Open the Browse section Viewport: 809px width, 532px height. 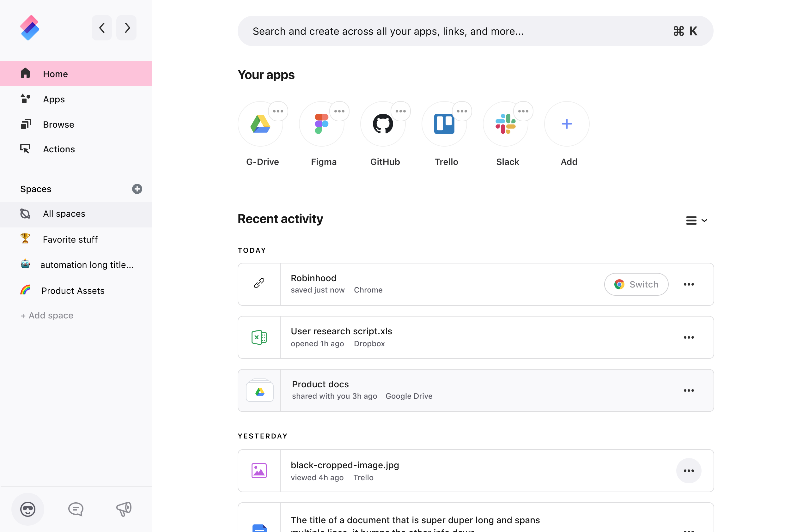[x=58, y=124]
